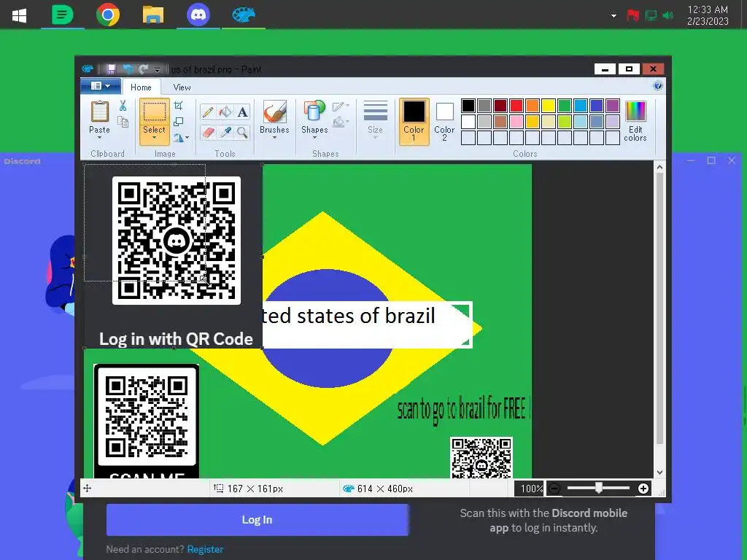
Task: Click the Cut scissors icon
Action: click(123, 106)
